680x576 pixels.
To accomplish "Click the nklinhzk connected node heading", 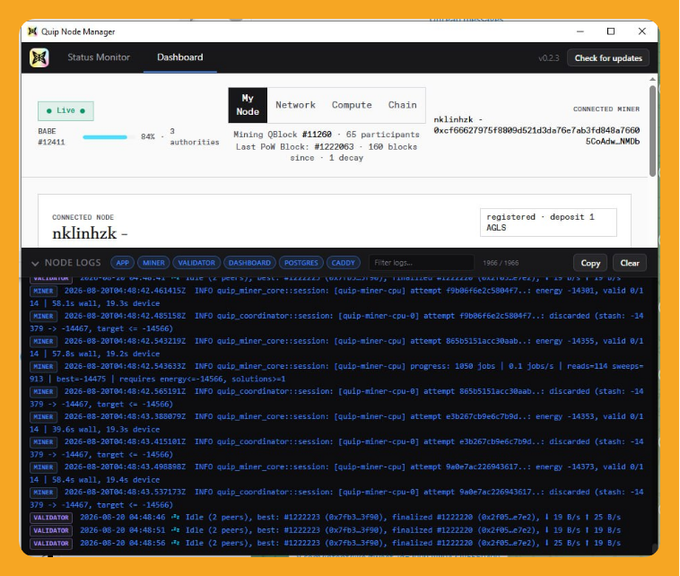I will pyautogui.click(x=90, y=233).
